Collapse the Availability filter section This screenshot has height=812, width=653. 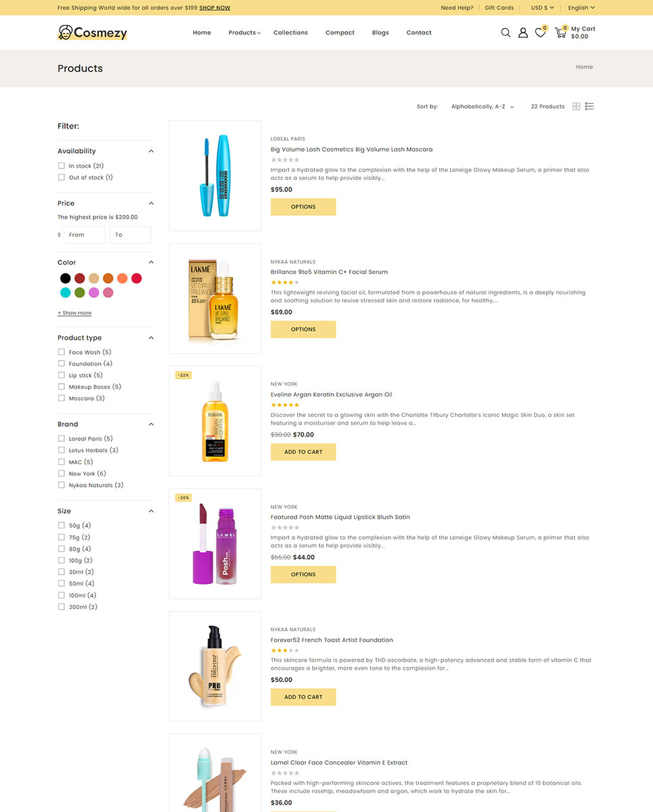pyautogui.click(x=151, y=152)
